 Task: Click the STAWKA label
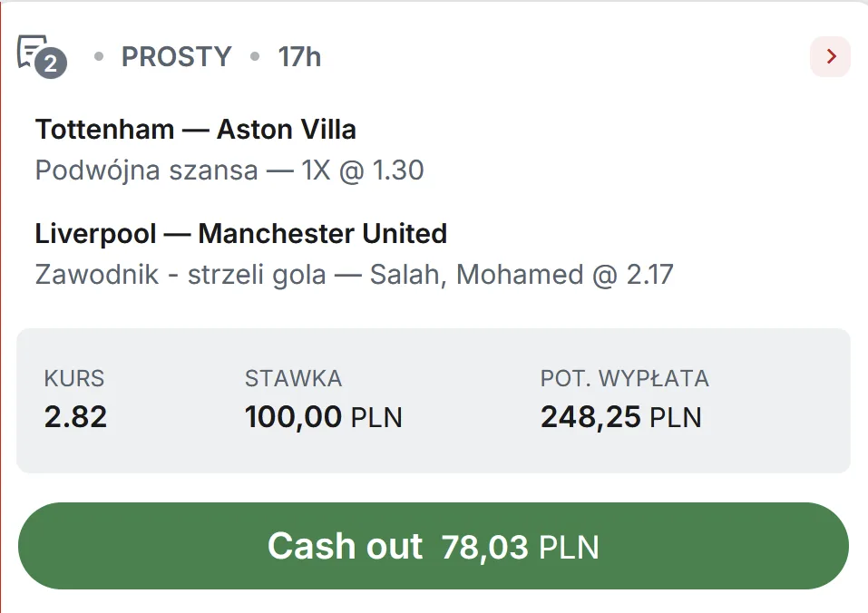(x=293, y=378)
